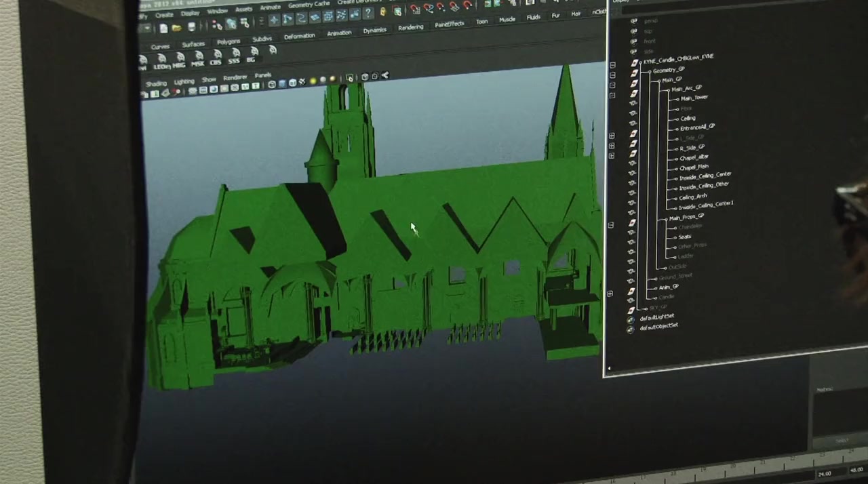Switch to the PaintEffects shelf tab

pos(450,24)
